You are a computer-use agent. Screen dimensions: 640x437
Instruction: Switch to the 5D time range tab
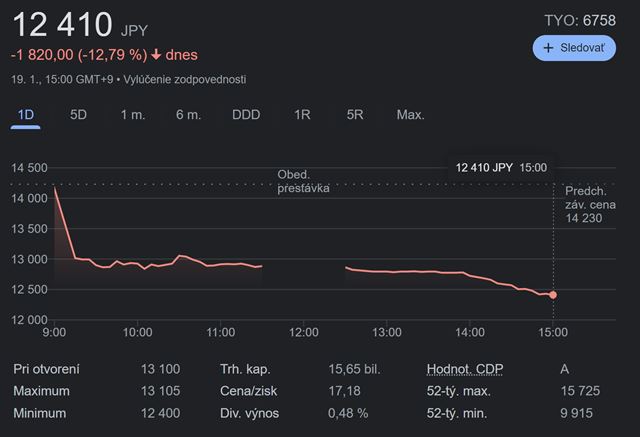(79, 115)
